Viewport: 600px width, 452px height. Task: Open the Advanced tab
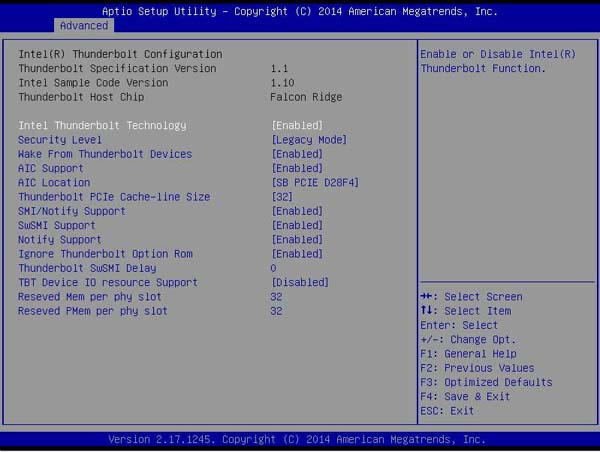[84, 26]
